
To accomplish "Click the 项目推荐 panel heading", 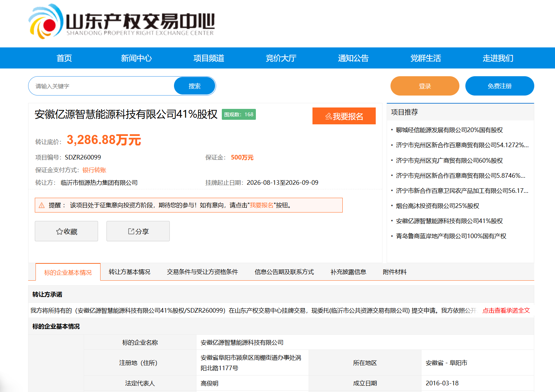I will (405, 112).
